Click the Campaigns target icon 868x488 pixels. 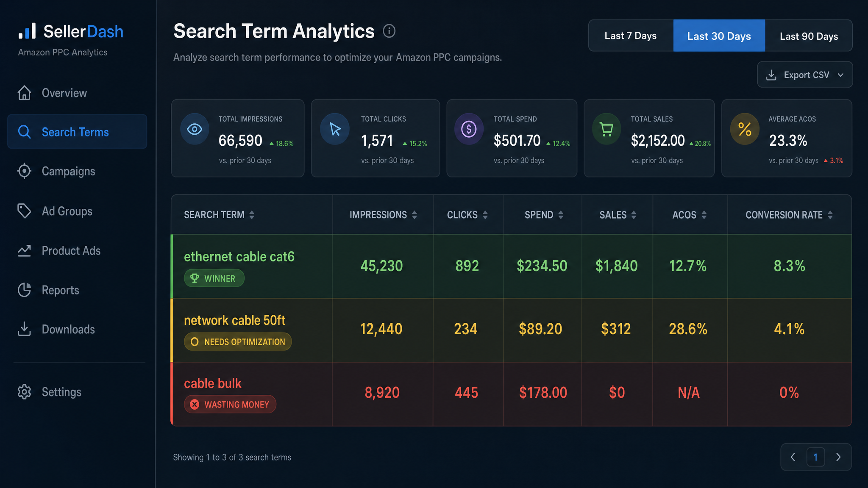[x=24, y=171]
